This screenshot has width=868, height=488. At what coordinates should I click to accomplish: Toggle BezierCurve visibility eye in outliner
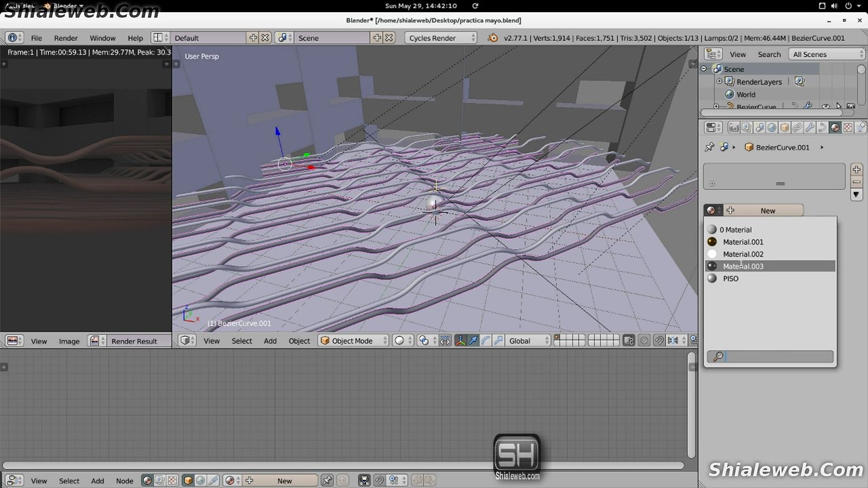(x=825, y=106)
